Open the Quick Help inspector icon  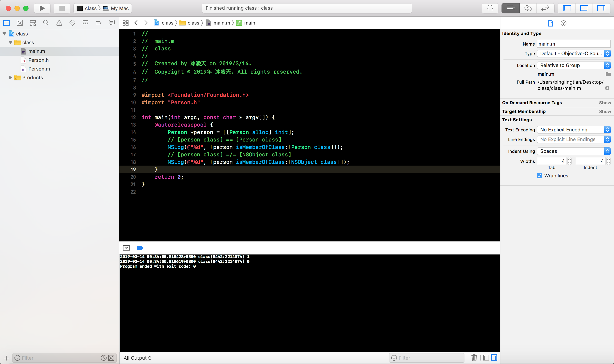(x=563, y=23)
